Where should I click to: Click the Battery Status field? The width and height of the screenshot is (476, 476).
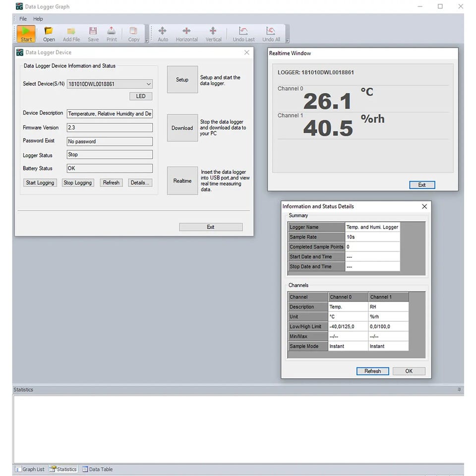click(x=110, y=168)
